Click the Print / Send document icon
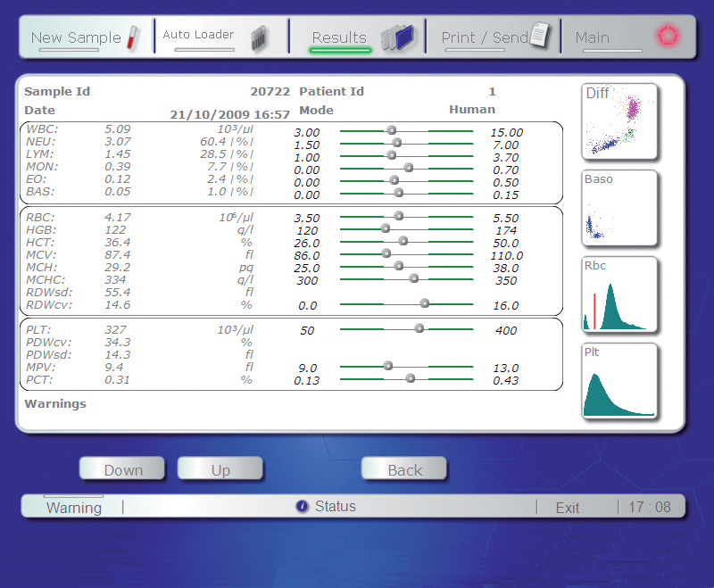Image resolution: width=714 pixels, height=588 pixels. tap(541, 36)
